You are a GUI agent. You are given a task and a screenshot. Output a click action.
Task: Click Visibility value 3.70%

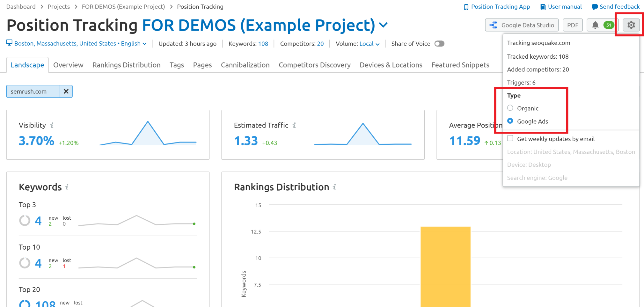pyautogui.click(x=36, y=141)
